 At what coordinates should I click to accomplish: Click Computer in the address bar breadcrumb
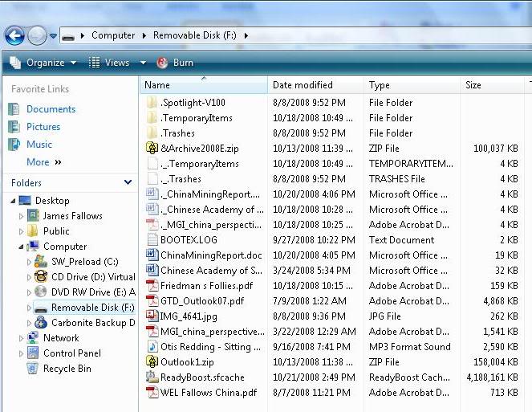[113, 35]
